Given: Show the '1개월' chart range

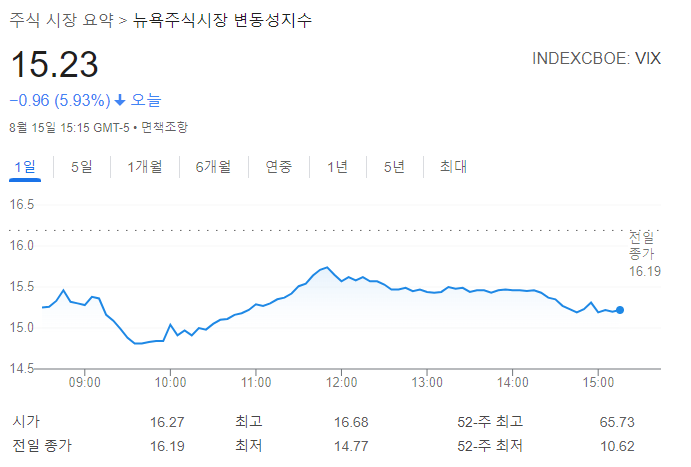Looking at the screenshot, I should click(144, 167).
